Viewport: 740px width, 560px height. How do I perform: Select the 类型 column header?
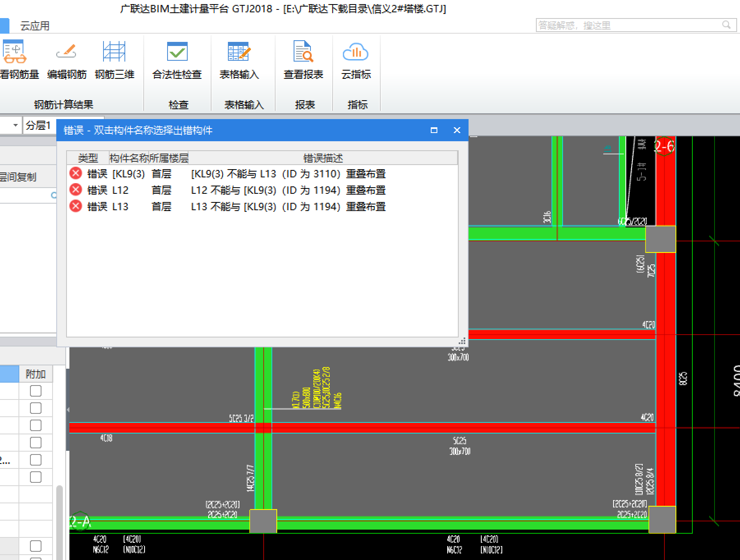click(x=88, y=158)
